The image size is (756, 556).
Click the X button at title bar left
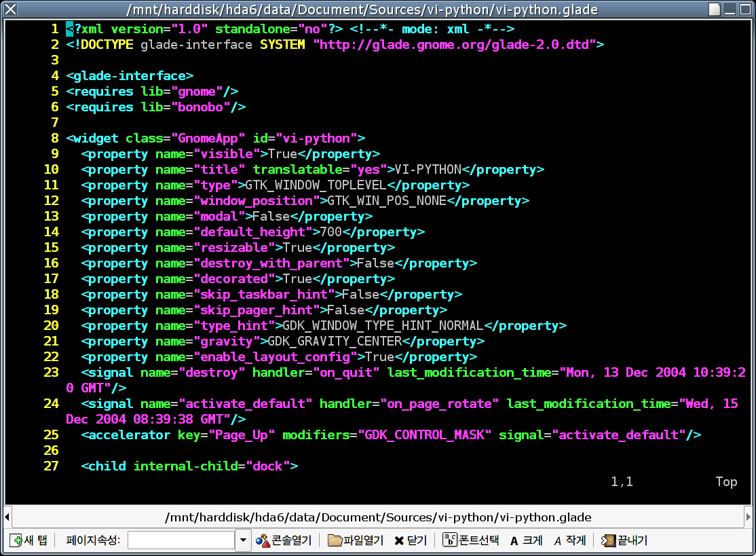pyautogui.click(x=10, y=9)
